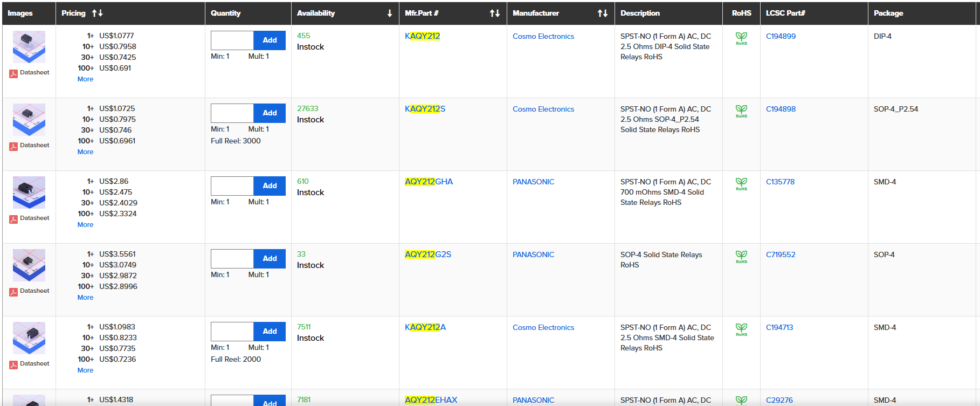Add KAQY212A to cart
Screen dimensions: 980x406
270,332
